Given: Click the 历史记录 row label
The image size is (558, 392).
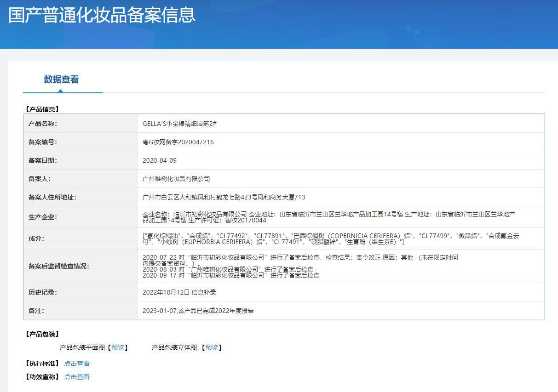Looking at the screenshot, I should pyautogui.click(x=43, y=292).
